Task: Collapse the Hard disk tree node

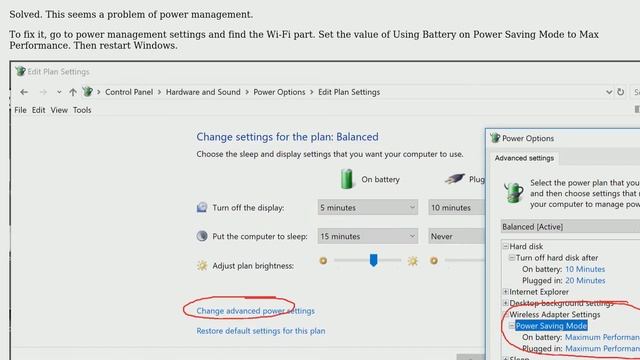Action: coord(505,246)
